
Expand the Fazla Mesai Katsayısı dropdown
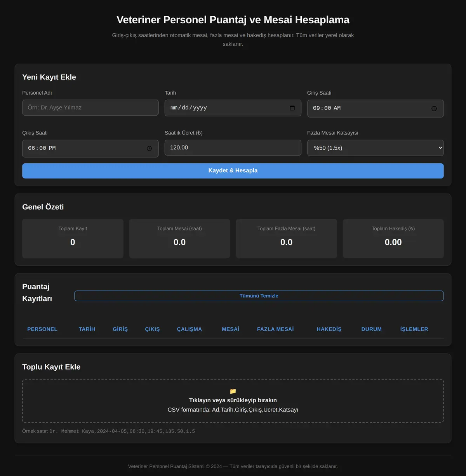(376, 148)
